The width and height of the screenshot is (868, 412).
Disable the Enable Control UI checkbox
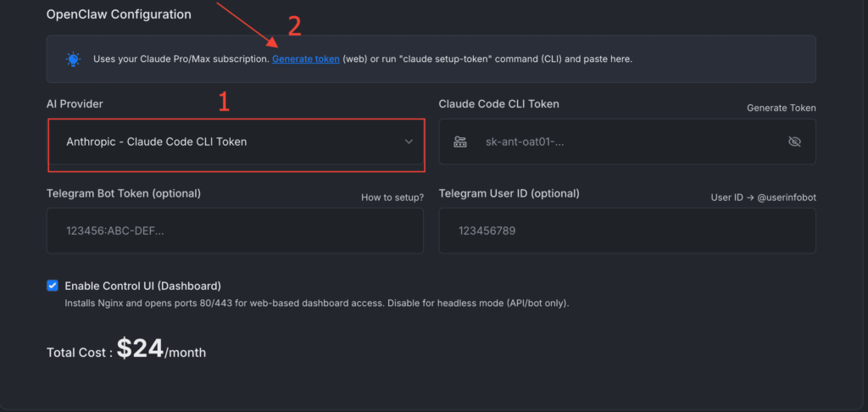[53, 286]
